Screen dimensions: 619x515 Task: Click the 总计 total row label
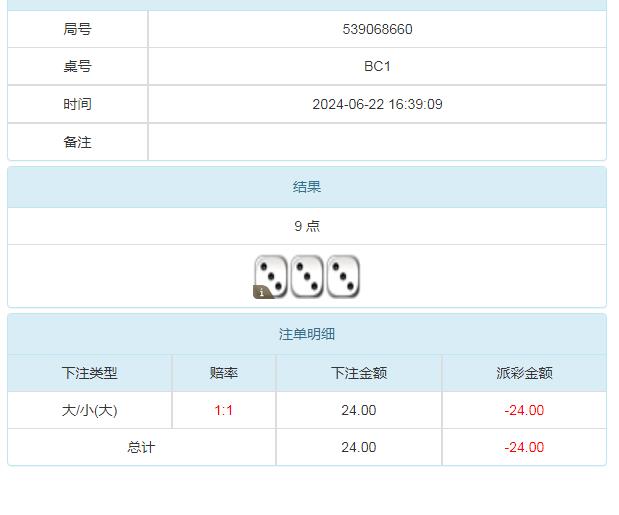click(141, 447)
